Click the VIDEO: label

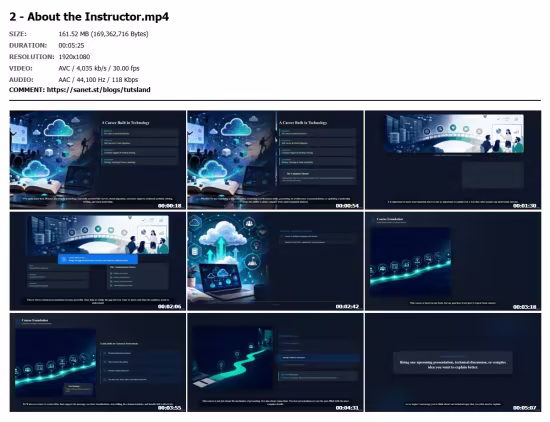(x=21, y=68)
